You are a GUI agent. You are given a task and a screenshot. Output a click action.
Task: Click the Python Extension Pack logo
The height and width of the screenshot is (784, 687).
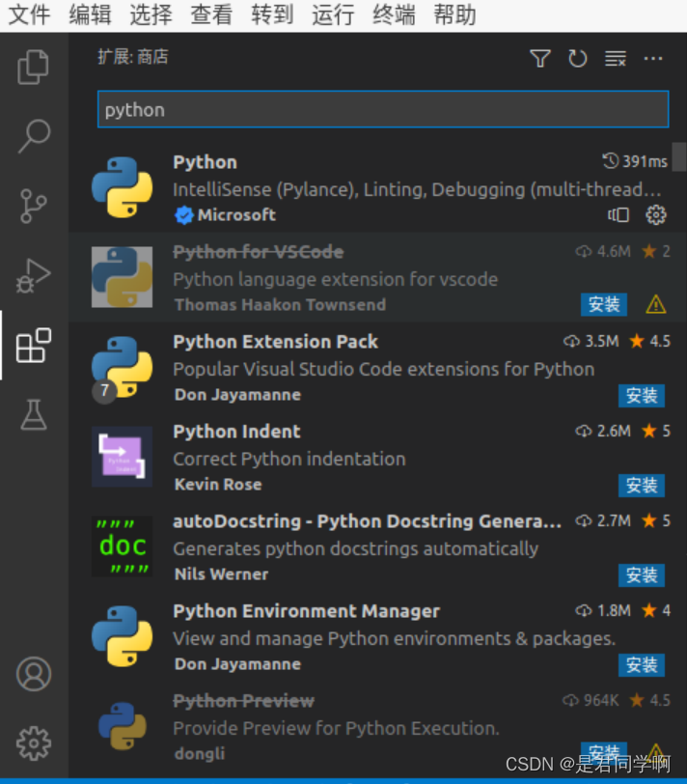point(122,367)
